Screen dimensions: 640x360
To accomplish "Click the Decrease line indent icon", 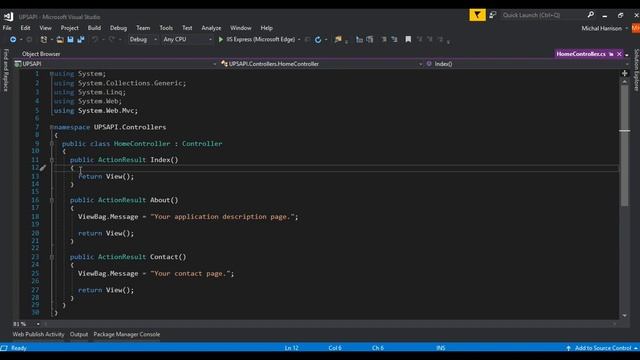I will (x=384, y=40).
